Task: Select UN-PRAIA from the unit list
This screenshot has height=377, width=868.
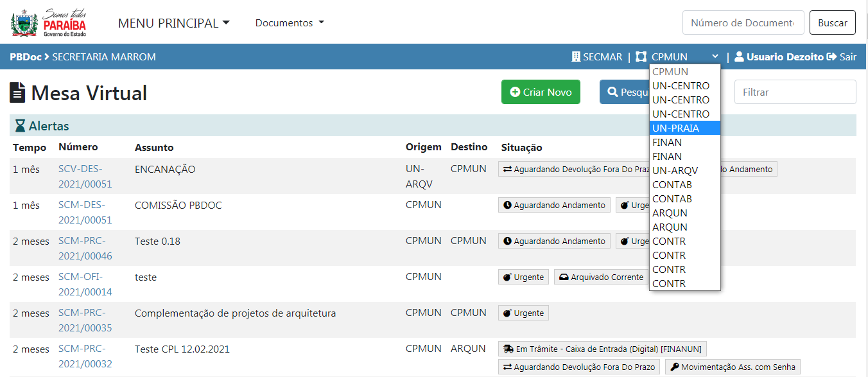Action: coord(676,128)
